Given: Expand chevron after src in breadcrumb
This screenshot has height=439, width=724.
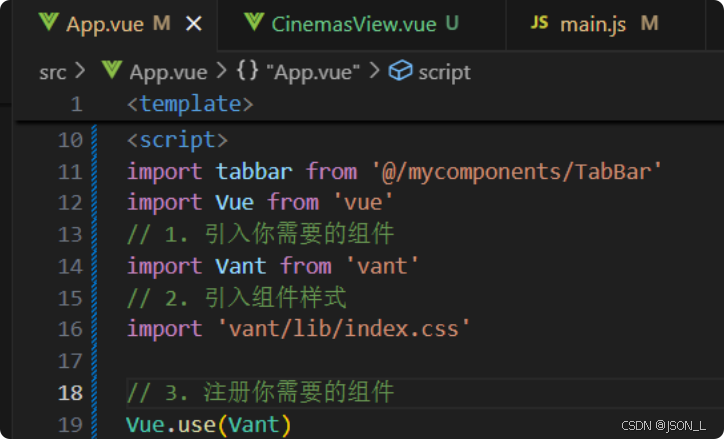Looking at the screenshot, I should [80, 72].
